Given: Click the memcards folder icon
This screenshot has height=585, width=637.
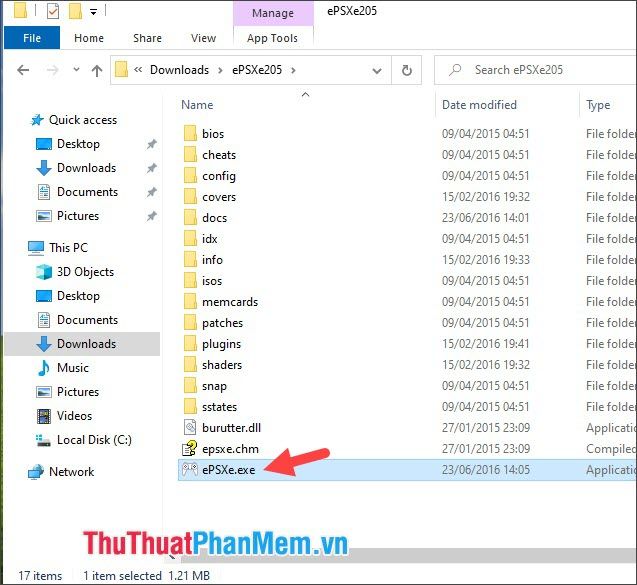Looking at the screenshot, I should coord(190,301).
